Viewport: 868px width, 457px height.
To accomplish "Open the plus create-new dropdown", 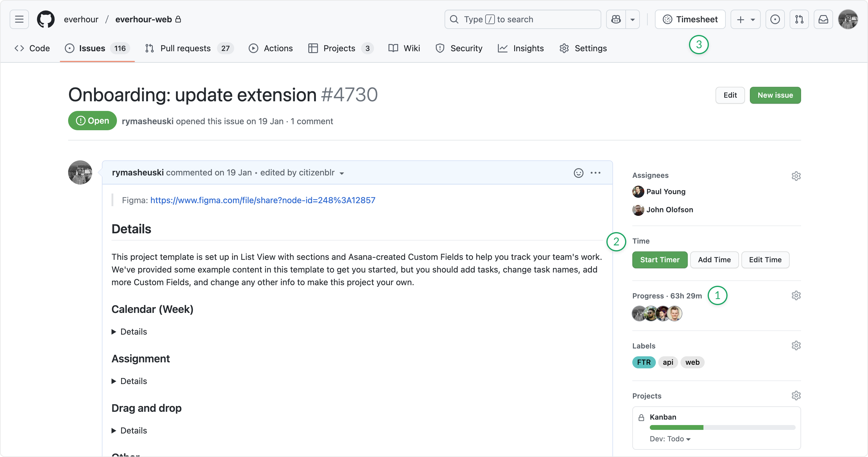I will pyautogui.click(x=745, y=19).
